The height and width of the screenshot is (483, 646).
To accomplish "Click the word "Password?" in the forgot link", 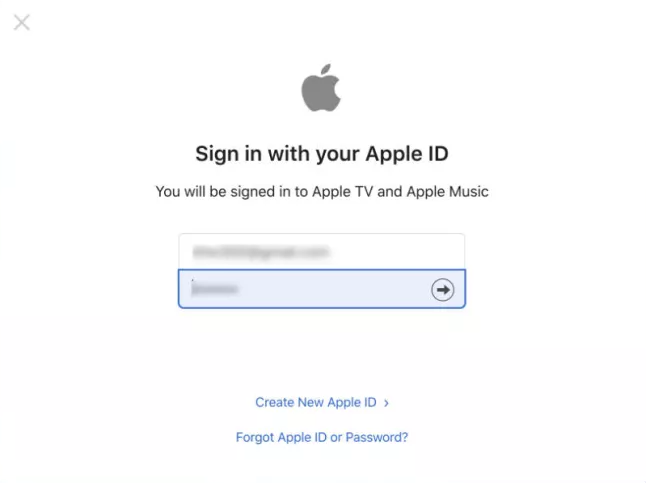I will tap(377, 437).
